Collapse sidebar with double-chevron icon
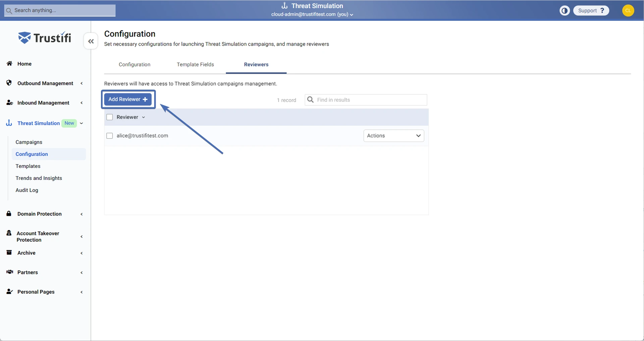644x341 pixels. 91,41
